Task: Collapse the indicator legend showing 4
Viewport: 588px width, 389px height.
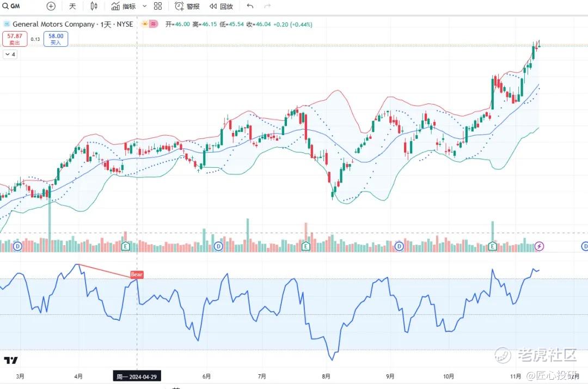Action: [x=10, y=54]
